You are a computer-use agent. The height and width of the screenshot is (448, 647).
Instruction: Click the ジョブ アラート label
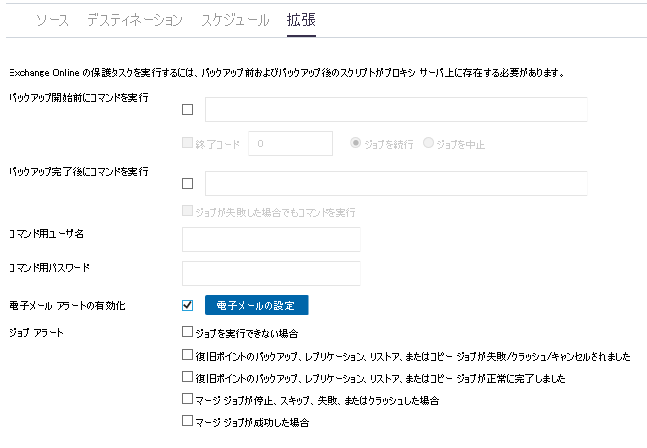tap(36, 333)
